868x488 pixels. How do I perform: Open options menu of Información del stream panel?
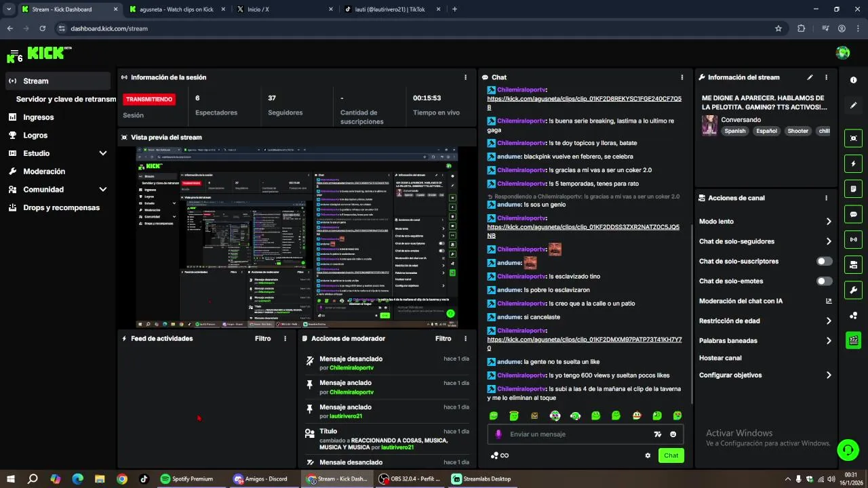pyautogui.click(x=826, y=77)
